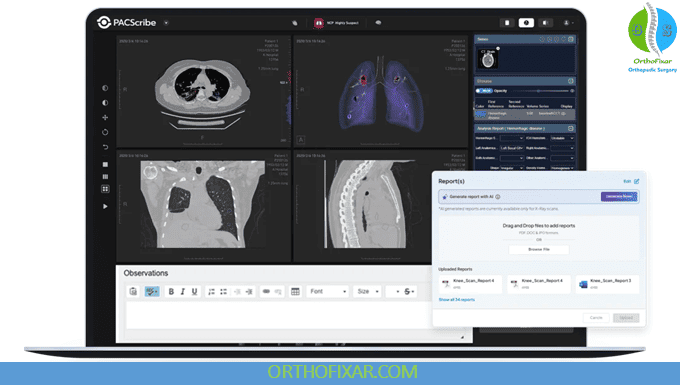Click the cloud icon in the top bar
This screenshot has width=680, height=385.
click(x=378, y=23)
